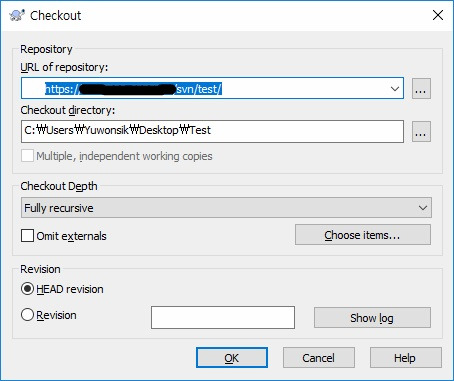Close the Checkout dialog
Viewport: 454px width, 381px height.
coord(438,15)
